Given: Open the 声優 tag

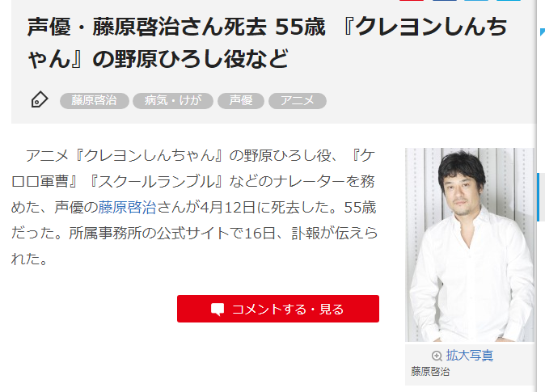Looking at the screenshot, I should click(241, 101).
